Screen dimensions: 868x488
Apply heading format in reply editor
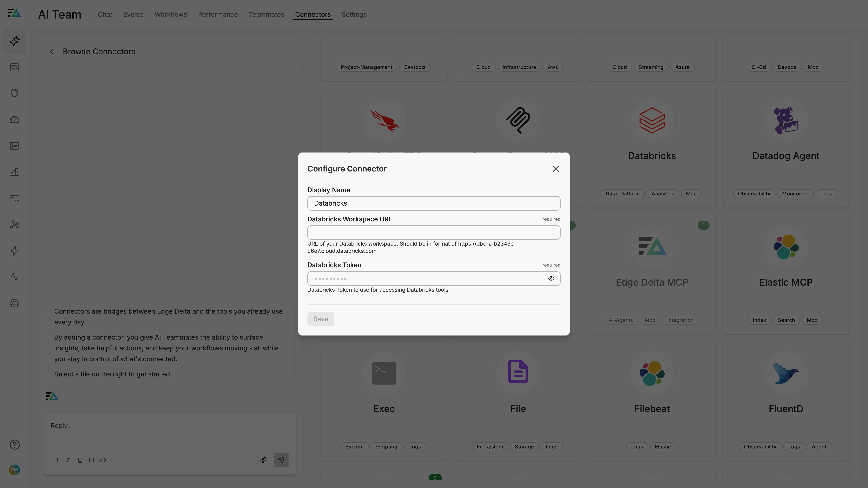91,460
